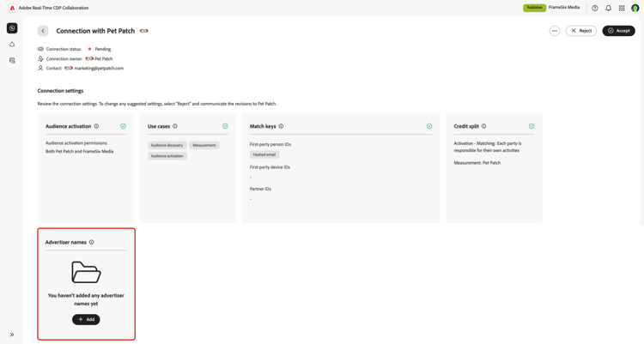This screenshot has width=644, height=344.
Task: Click the marketing@petpatch.com contact
Action: pos(99,68)
